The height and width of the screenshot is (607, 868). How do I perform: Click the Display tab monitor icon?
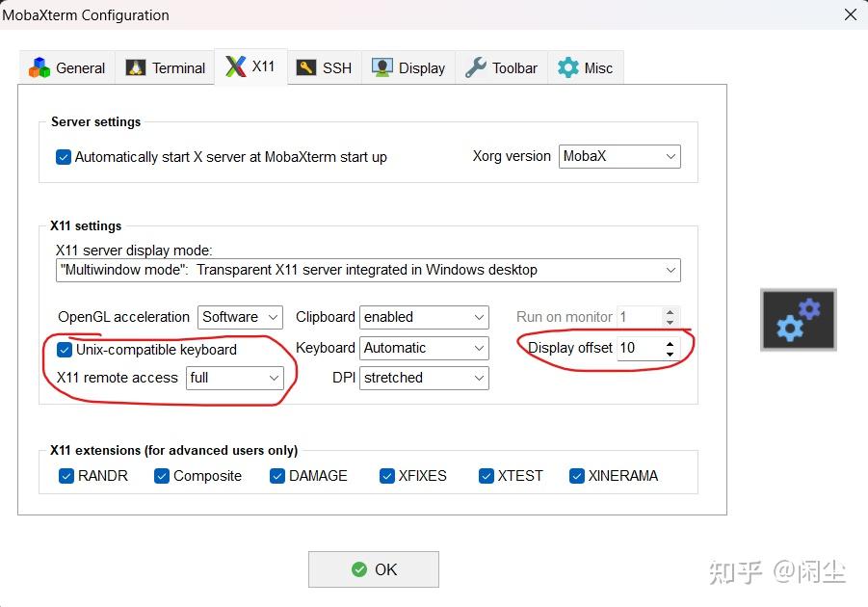[x=382, y=67]
